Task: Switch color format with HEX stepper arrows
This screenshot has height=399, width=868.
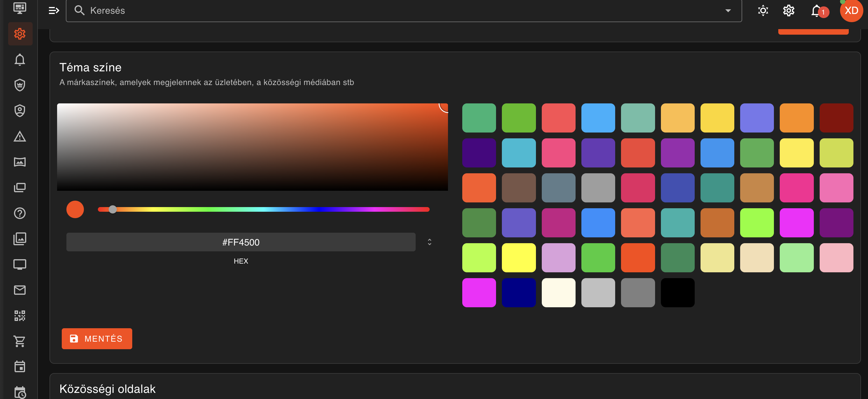Action: pyautogui.click(x=429, y=242)
